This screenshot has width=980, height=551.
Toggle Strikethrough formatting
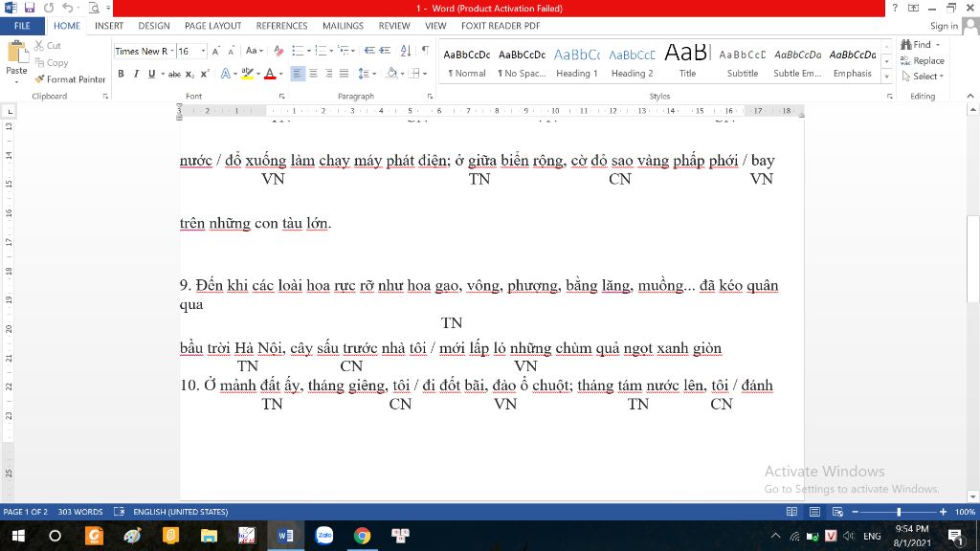point(174,74)
